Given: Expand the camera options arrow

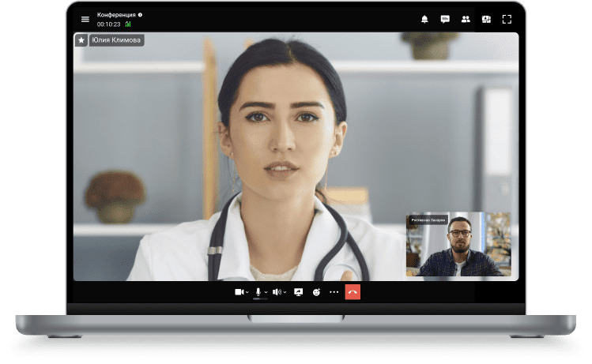Looking at the screenshot, I should [x=248, y=292].
